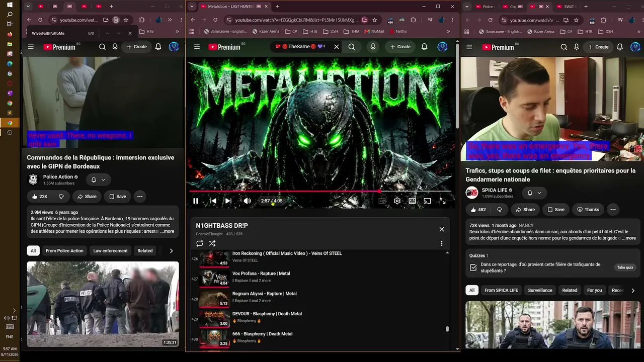Skip to next track in Metaliction player

pos(228,201)
